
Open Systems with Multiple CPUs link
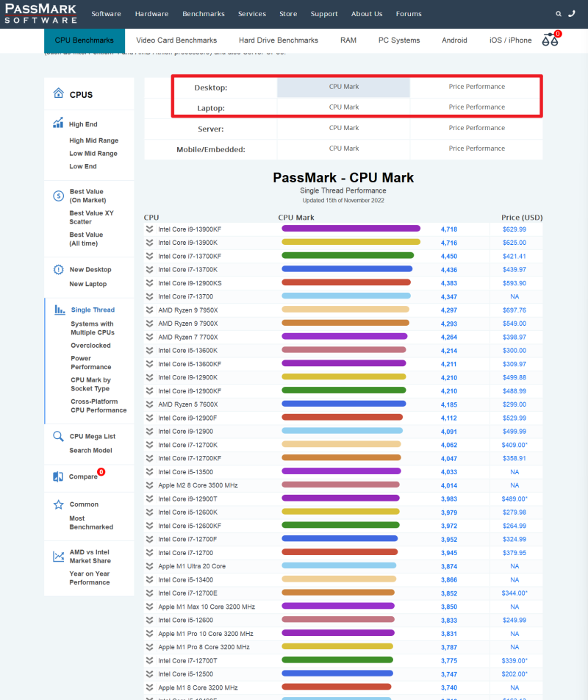click(93, 328)
